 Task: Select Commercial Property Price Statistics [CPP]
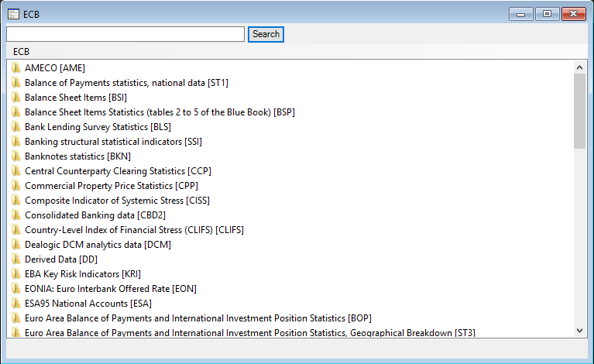(112, 186)
